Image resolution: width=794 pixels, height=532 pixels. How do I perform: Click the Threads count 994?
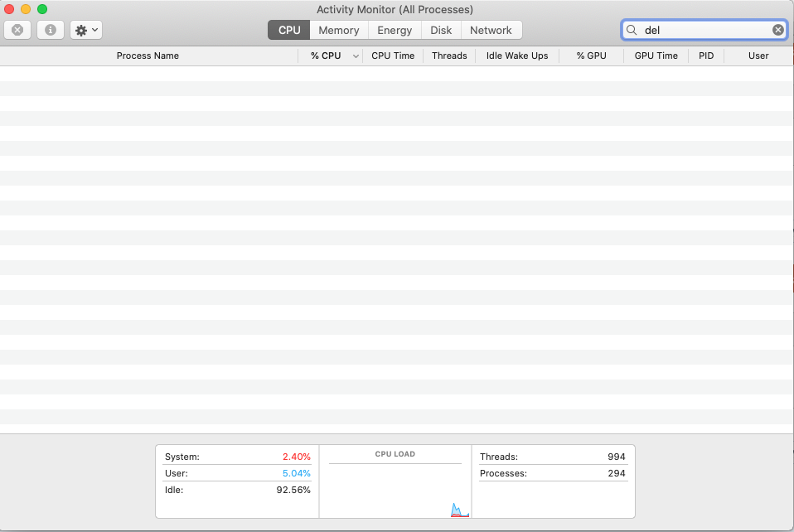click(x=617, y=457)
